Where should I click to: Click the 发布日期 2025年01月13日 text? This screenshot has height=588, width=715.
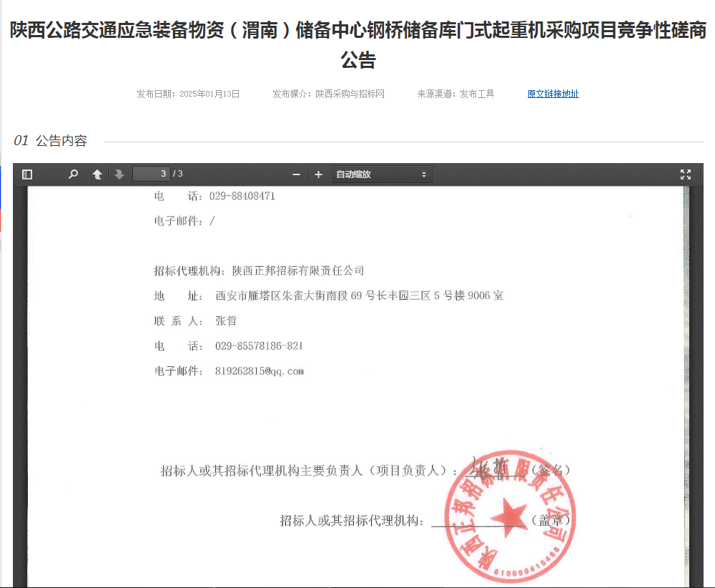point(188,94)
